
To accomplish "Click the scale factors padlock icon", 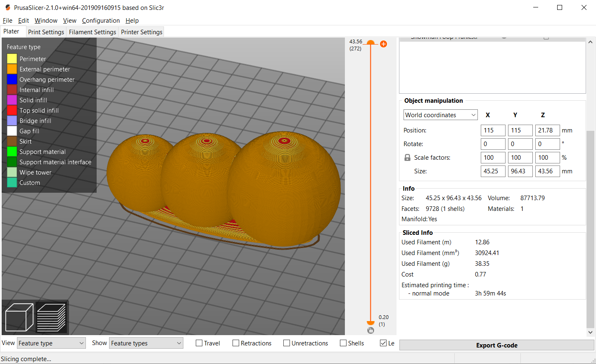I will [407, 158].
